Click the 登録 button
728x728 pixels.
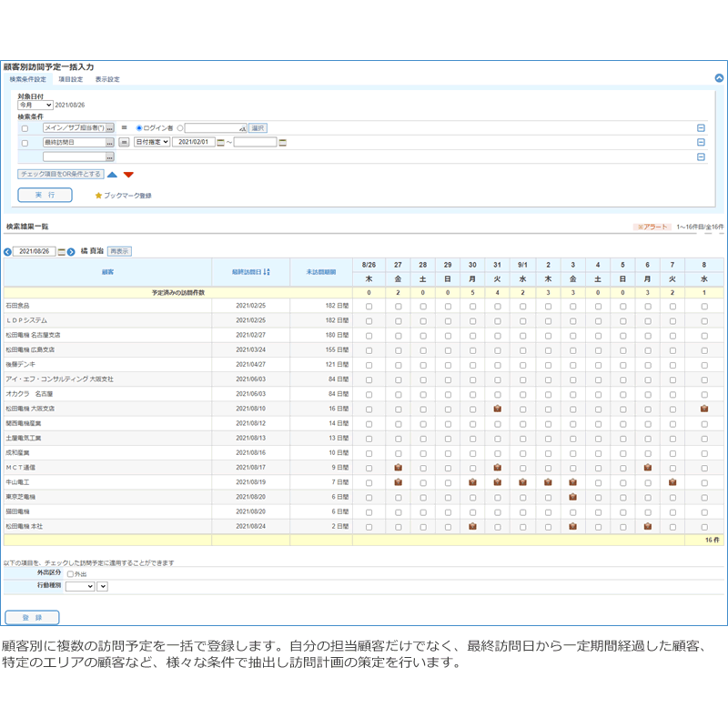(32, 617)
